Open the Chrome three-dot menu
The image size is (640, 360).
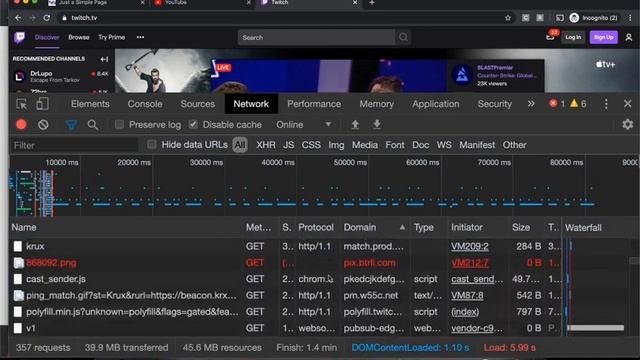coord(630,18)
